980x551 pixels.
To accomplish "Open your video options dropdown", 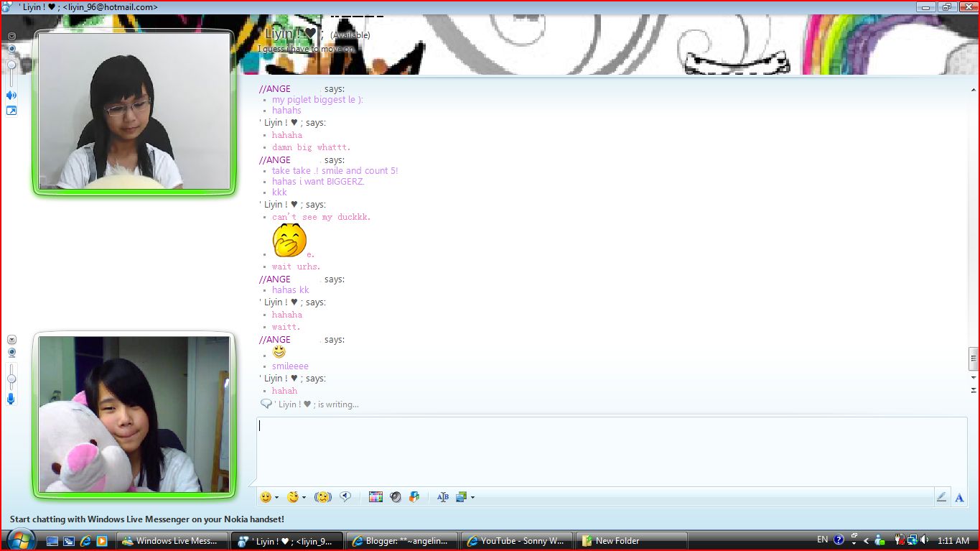I will click(11, 340).
